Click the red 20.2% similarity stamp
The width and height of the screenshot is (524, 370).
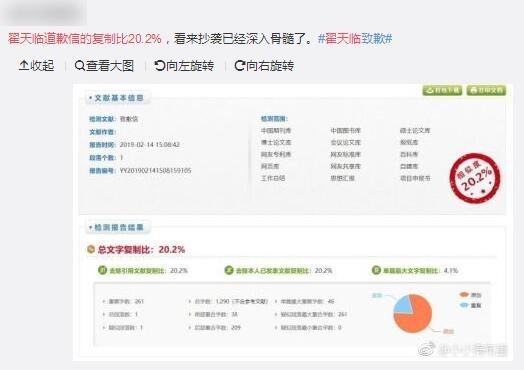475,178
